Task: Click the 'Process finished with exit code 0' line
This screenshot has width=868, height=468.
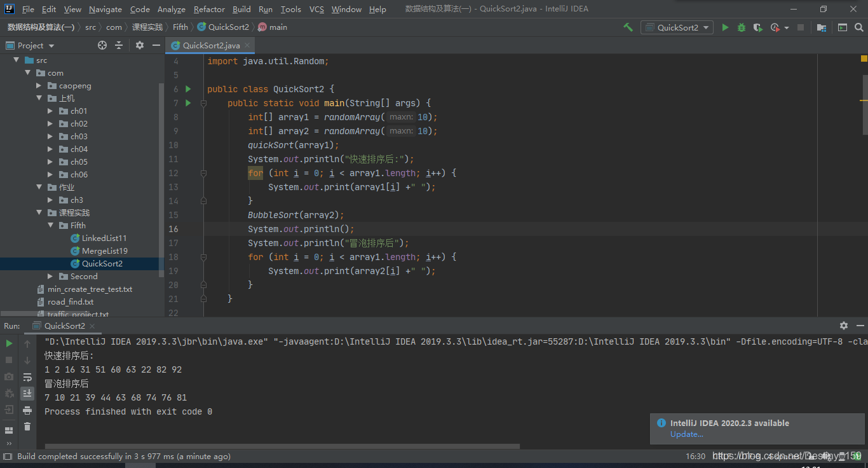Action: point(128,411)
